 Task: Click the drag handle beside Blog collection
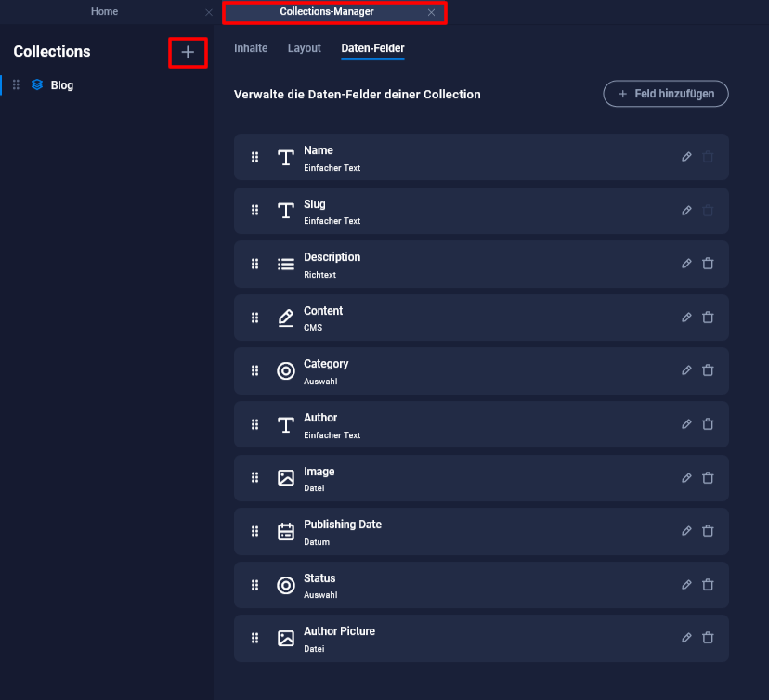pyautogui.click(x=16, y=85)
